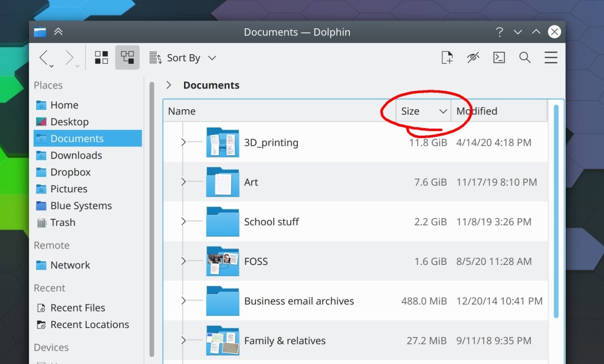Expand the FOSS folder arrow
This screenshot has width=604, height=364.
coord(183,261)
